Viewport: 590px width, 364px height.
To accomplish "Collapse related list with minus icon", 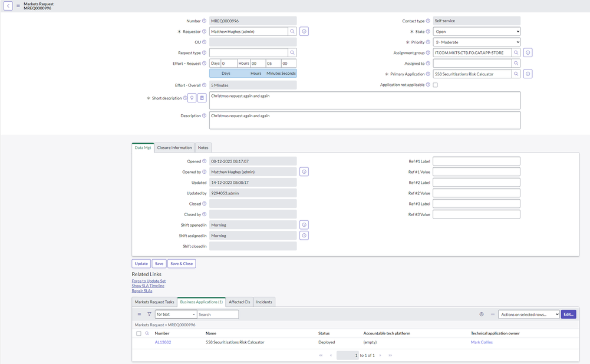I will pyautogui.click(x=493, y=314).
